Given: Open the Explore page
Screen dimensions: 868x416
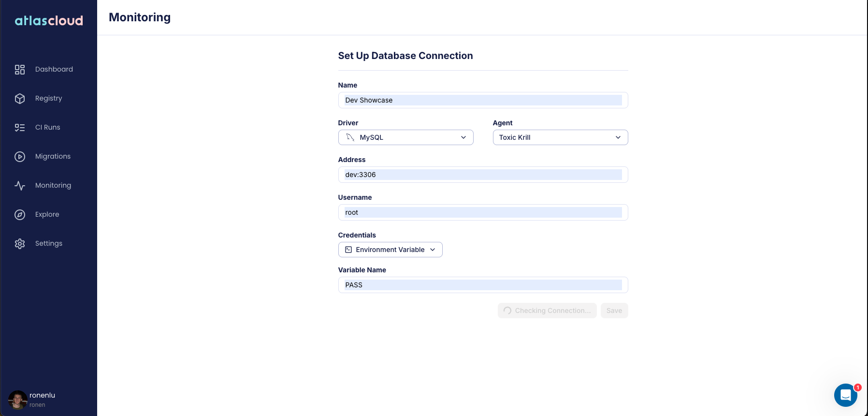Looking at the screenshot, I should coord(47,214).
